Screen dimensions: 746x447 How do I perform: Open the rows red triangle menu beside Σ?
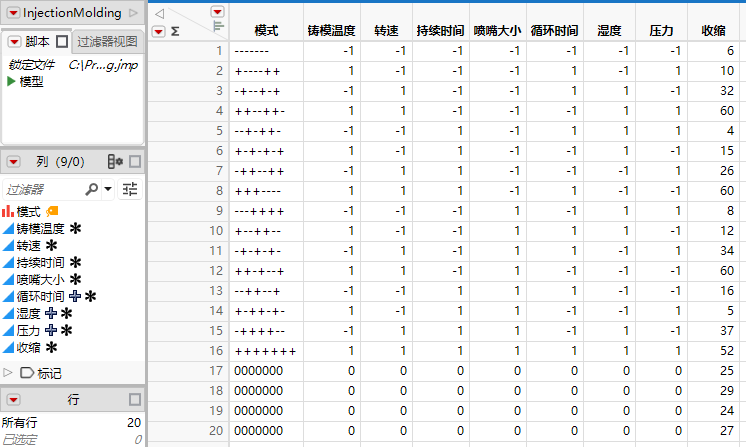click(x=158, y=32)
